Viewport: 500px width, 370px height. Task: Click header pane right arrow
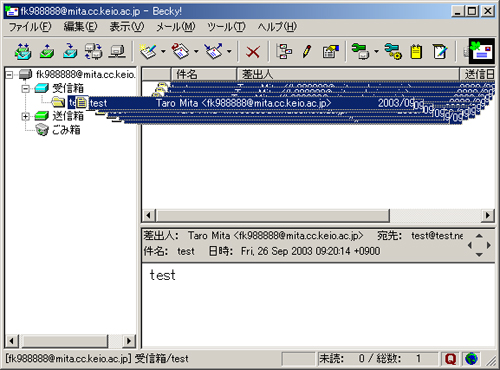[489, 245]
